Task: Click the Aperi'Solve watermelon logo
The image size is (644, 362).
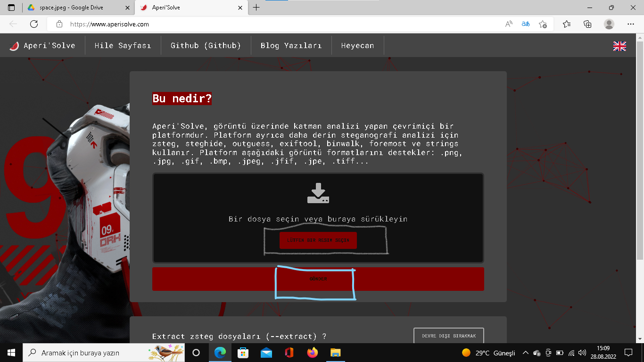Action: tap(14, 46)
